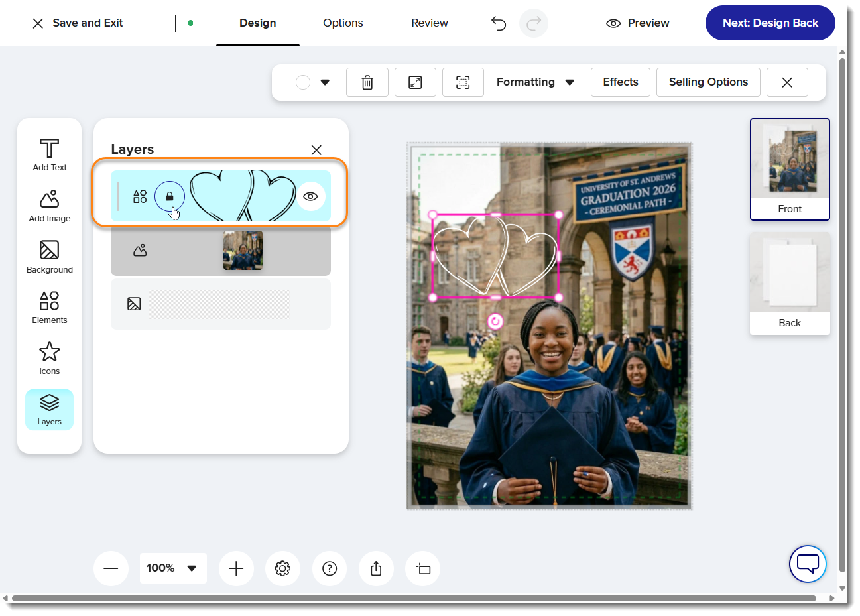Image resolution: width=860 pixels, height=616 pixels.
Task: Open the Elements panel
Action: [49, 307]
